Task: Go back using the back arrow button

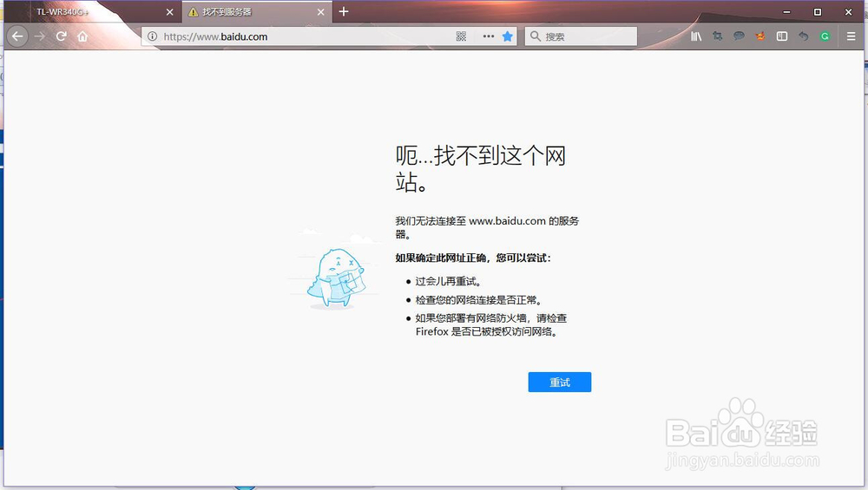Action: (x=17, y=36)
